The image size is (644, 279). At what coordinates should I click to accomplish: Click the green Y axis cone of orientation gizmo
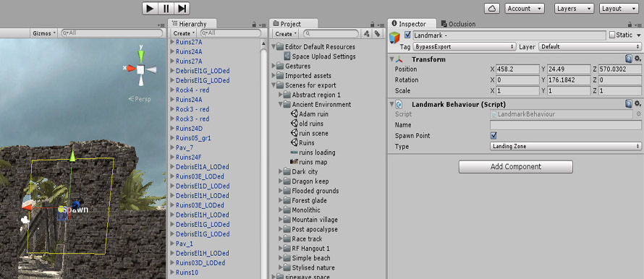141,56
